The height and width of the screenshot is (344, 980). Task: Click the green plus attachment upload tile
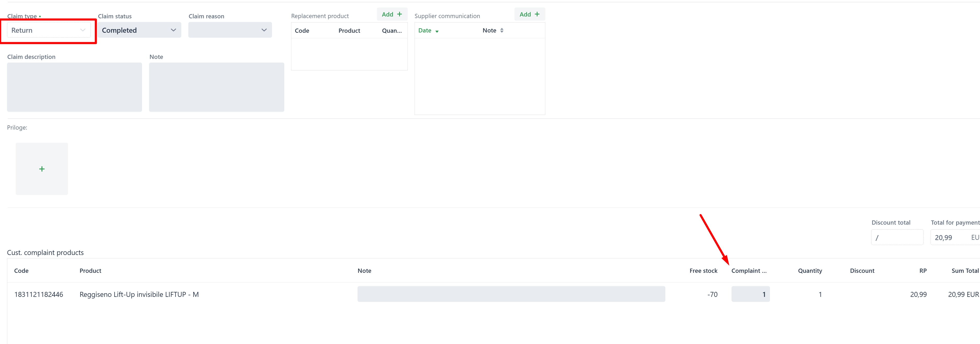pos(42,169)
